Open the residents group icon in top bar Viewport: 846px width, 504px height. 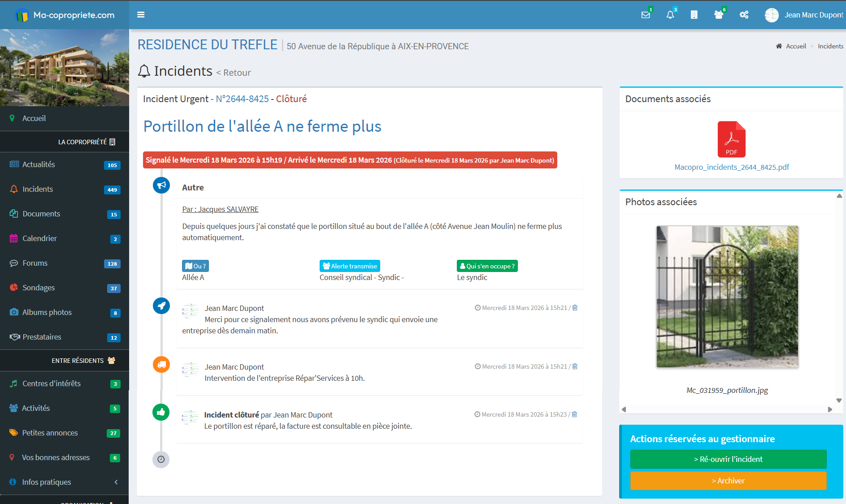[719, 15]
